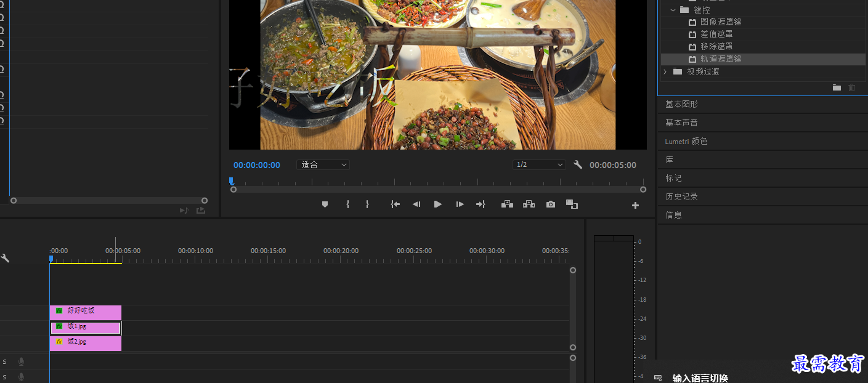Click Program monitor zoom bar right handle
Screen dimensions: 868x383
point(643,190)
